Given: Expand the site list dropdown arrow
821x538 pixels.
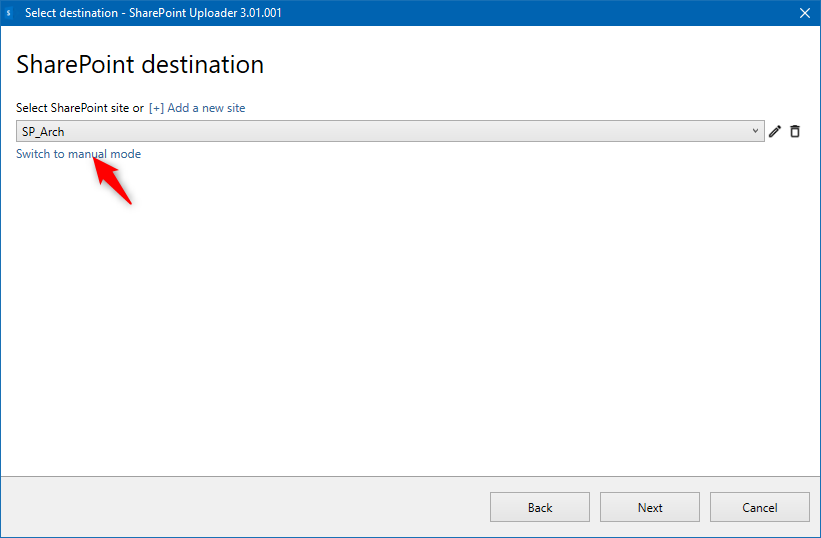Looking at the screenshot, I should [756, 131].
